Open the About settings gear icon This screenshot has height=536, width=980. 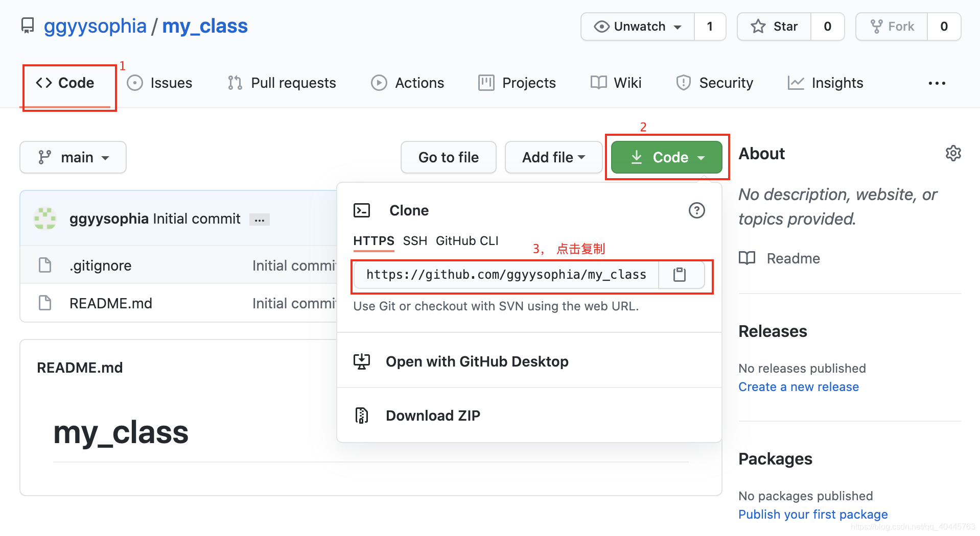coord(953,153)
